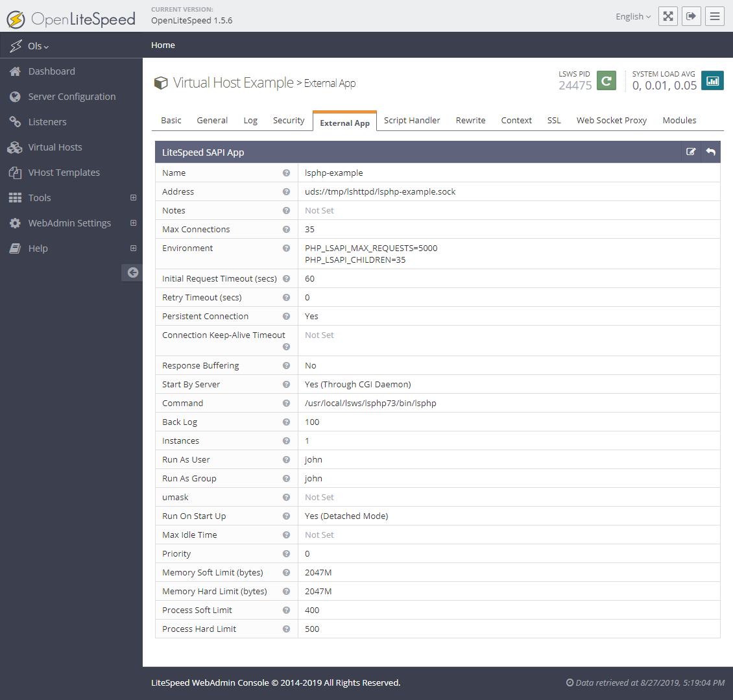Click the Home breadcrumb link
Image resolution: width=733 pixels, height=700 pixels.
(x=163, y=45)
